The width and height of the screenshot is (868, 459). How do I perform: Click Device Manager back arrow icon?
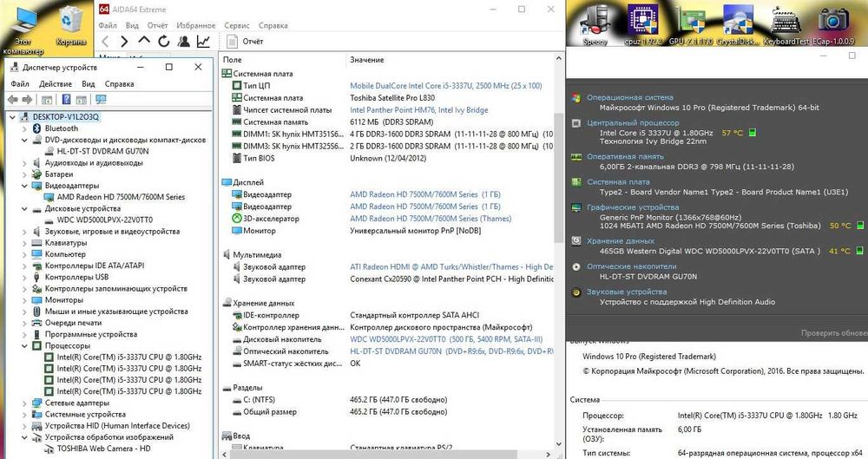coord(13,100)
